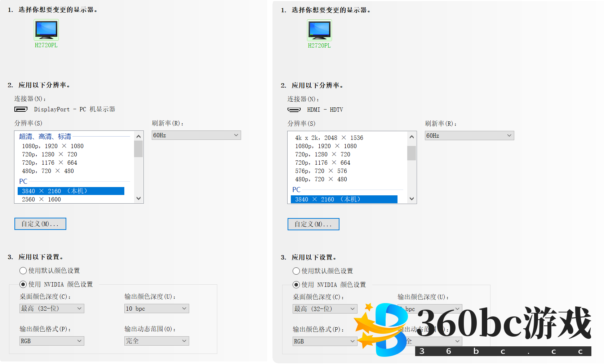This screenshot has width=604, height=364.
Task: Open the 完全 output dynamic range dropdown
Action: click(x=156, y=341)
